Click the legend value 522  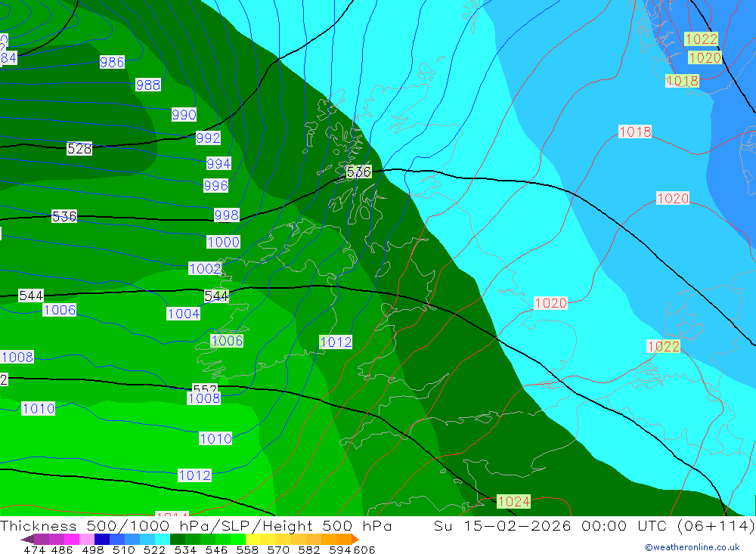coord(154,550)
